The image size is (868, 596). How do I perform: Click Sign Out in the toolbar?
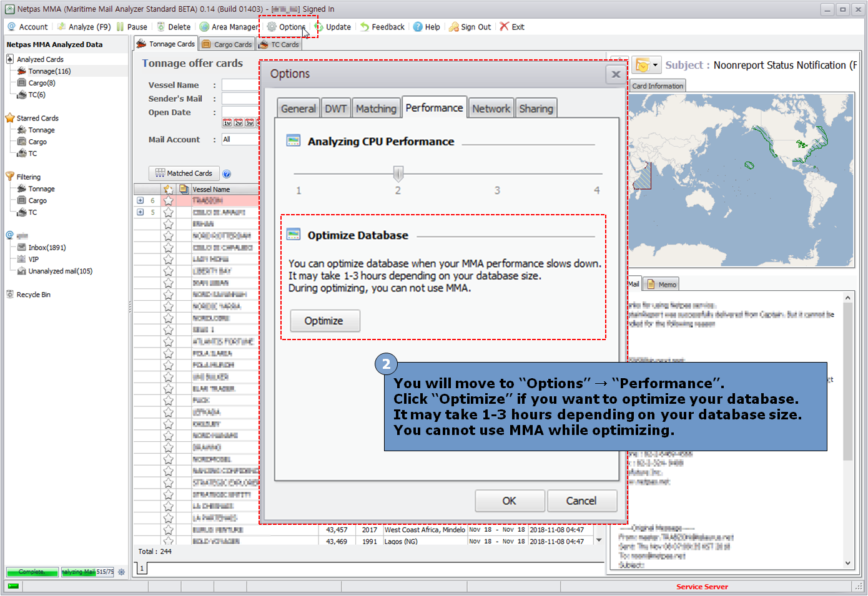tap(470, 27)
